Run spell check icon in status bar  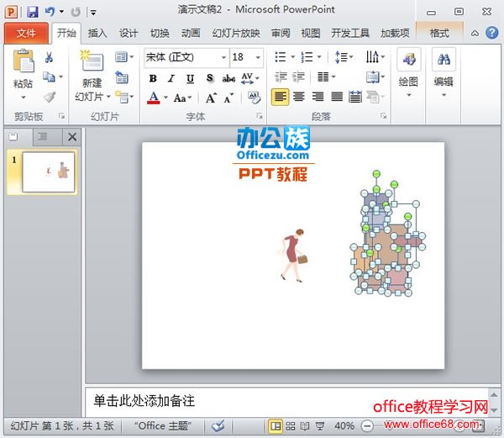pyautogui.click(x=218, y=425)
